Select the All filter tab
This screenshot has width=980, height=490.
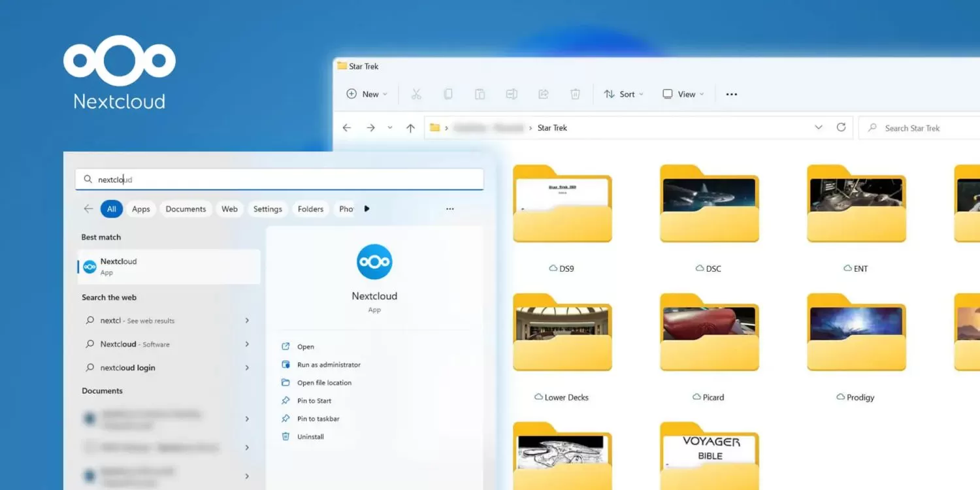pyautogui.click(x=112, y=209)
